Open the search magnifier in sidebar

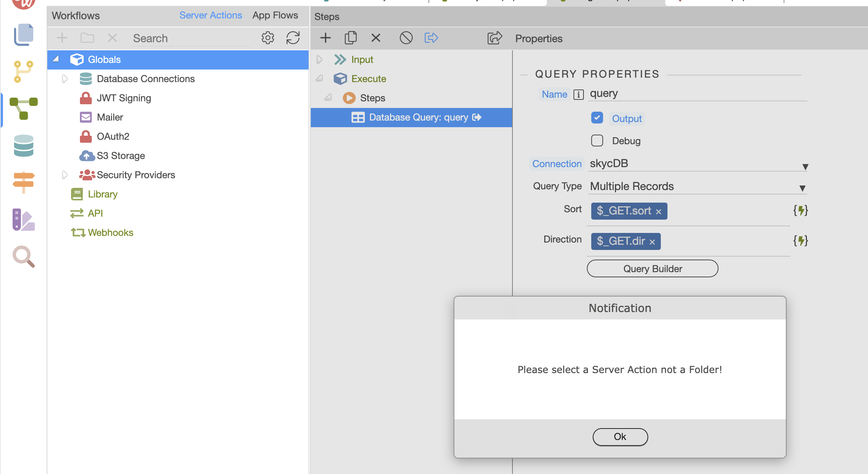pyautogui.click(x=24, y=256)
